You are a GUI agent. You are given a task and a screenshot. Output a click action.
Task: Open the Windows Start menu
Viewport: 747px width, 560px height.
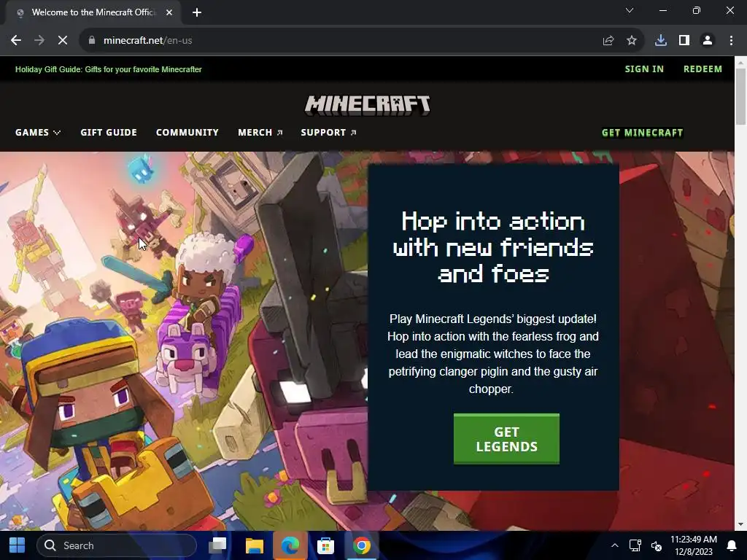(18, 545)
